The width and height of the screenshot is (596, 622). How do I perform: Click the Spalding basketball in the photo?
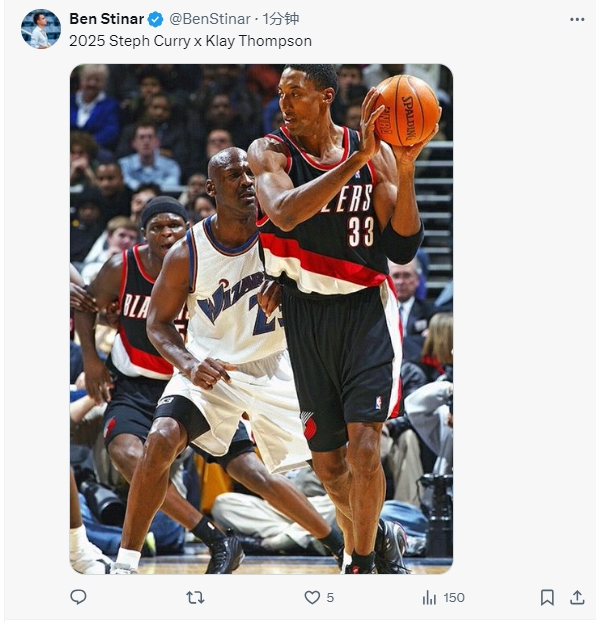tap(407, 111)
